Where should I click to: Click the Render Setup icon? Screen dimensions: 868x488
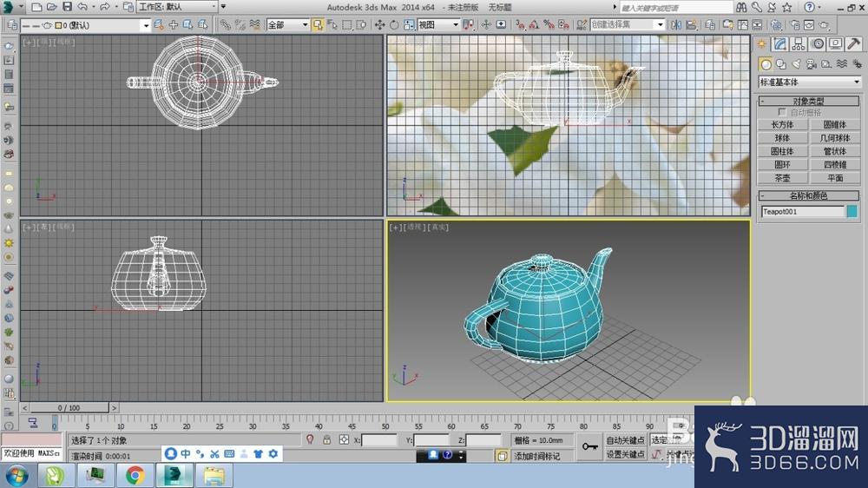794,25
